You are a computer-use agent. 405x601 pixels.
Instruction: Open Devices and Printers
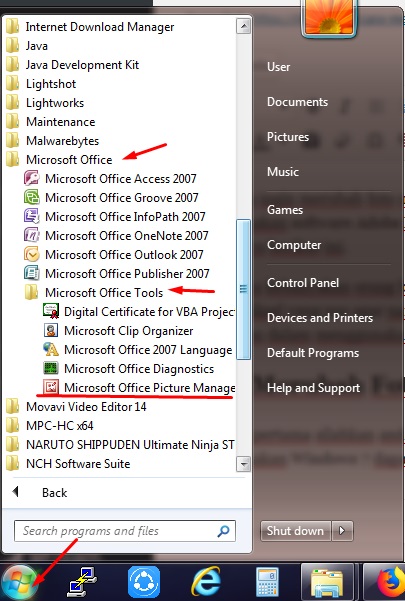(x=320, y=318)
